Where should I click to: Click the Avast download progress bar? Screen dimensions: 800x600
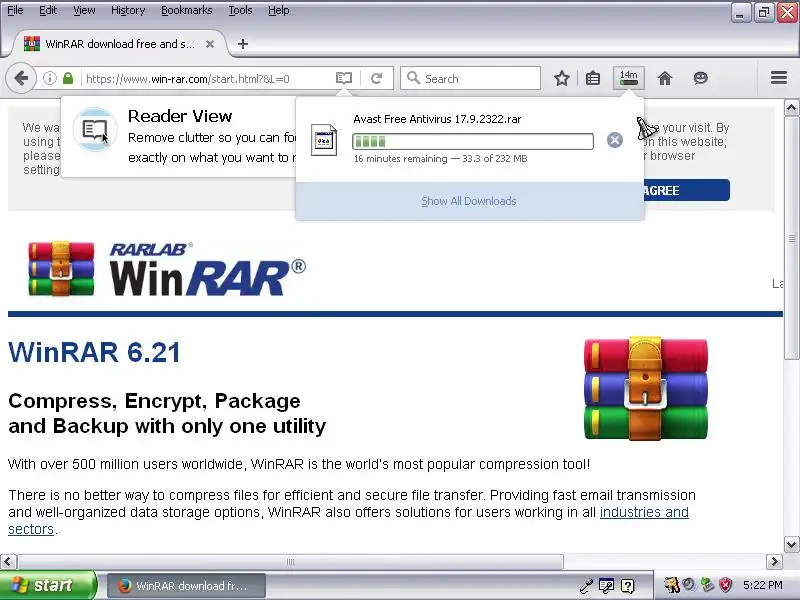point(473,141)
